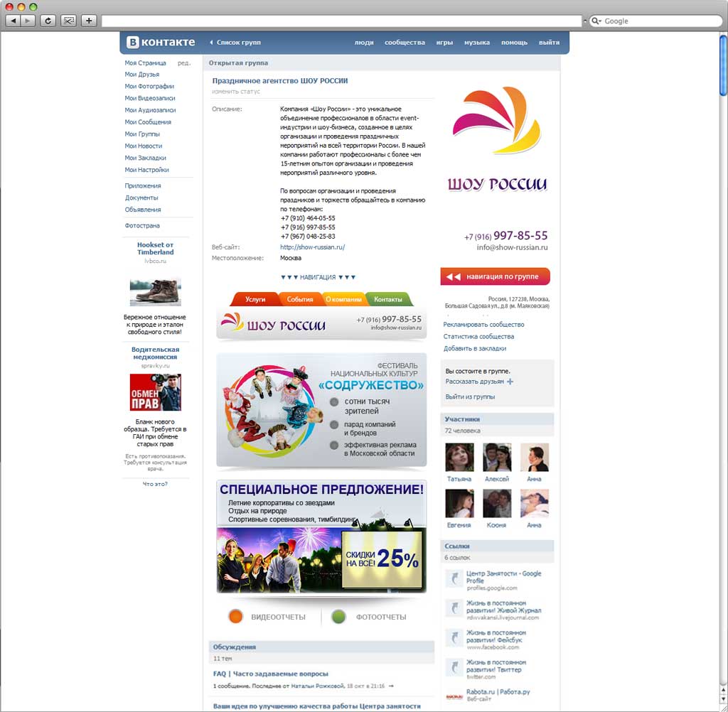Open Фотострана in sidebar
Screen dimensions: 728x712
click(142, 225)
